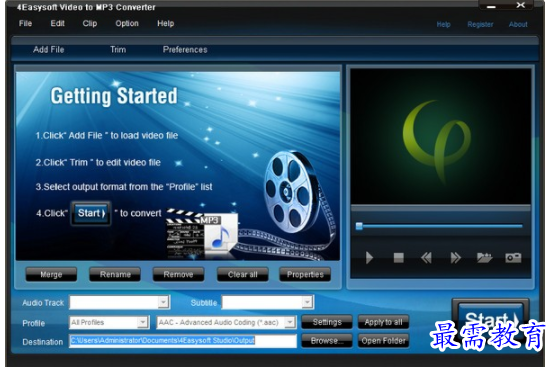This screenshot has height=367, width=554.
Task: Click the Open Folder button
Action: (x=383, y=341)
